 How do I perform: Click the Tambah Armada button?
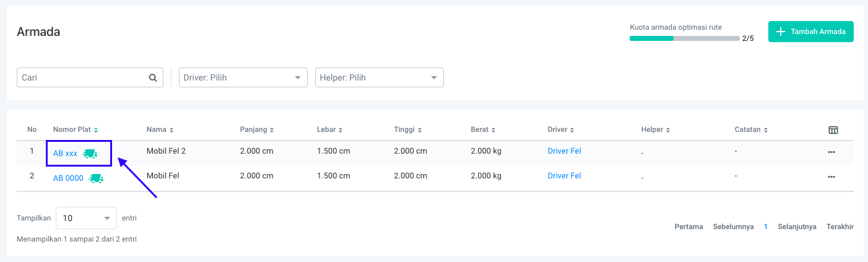pyautogui.click(x=810, y=32)
